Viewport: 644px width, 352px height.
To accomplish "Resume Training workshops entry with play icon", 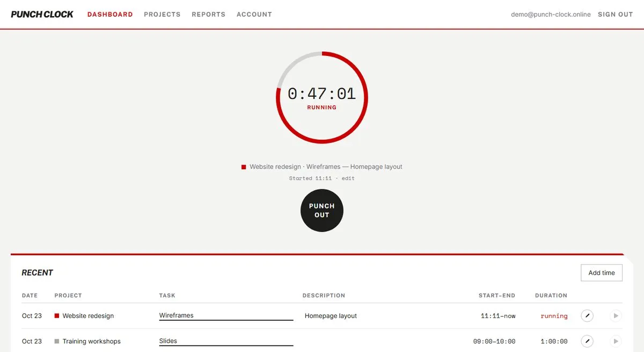I will [x=616, y=341].
